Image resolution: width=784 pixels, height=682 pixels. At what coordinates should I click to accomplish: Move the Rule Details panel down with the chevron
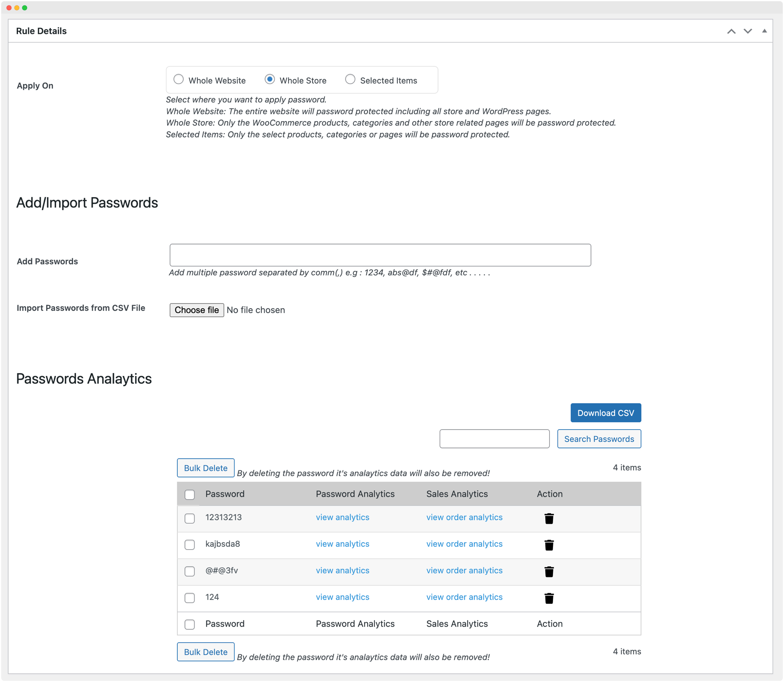coord(747,31)
